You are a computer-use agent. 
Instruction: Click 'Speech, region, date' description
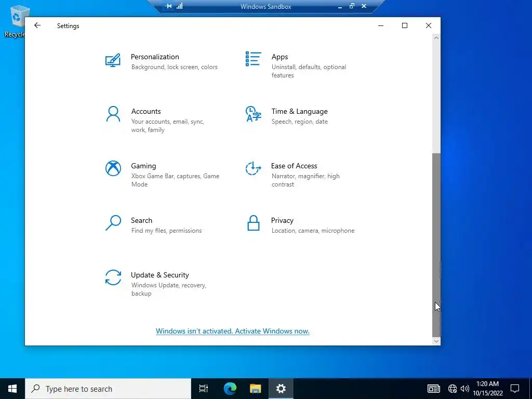point(300,122)
